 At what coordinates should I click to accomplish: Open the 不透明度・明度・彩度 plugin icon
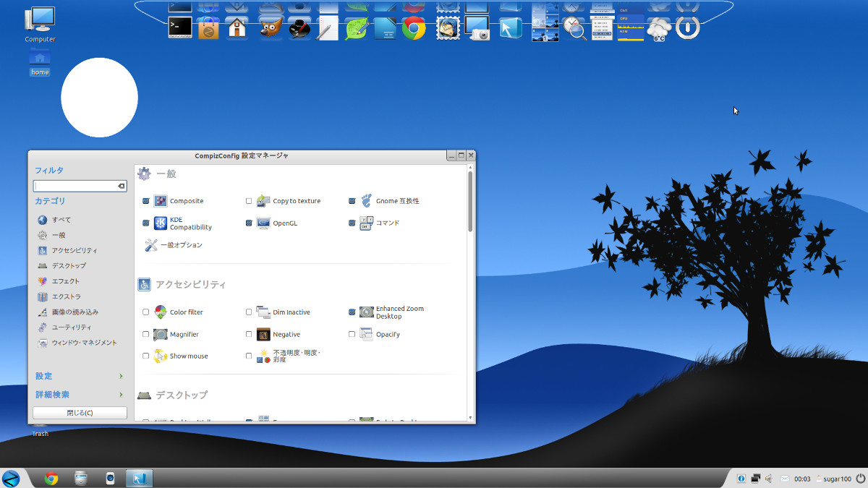click(x=263, y=356)
